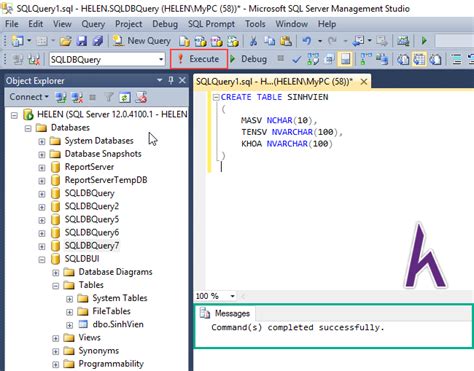
Task: Collapse the SQLDBUI database node
Action: pyautogui.click(x=42, y=260)
